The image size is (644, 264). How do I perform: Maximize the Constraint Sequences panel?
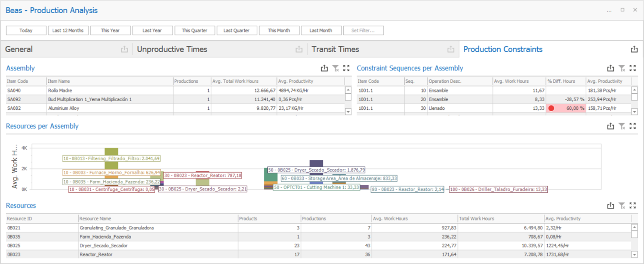tap(633, 68)
